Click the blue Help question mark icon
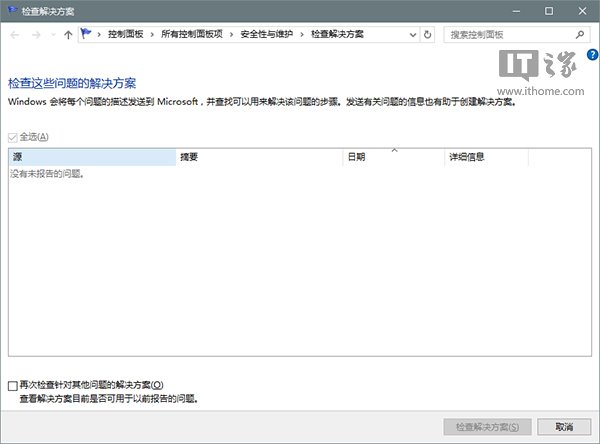 (593, 69)
